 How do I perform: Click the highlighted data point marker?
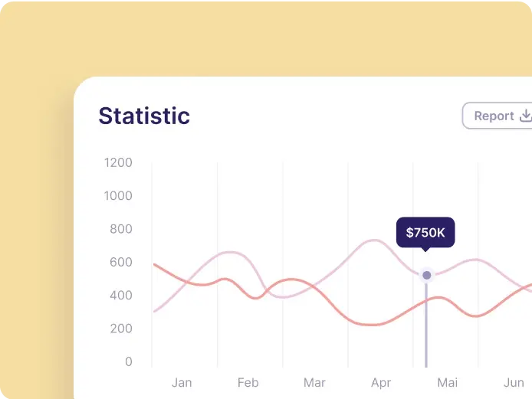pyautogui.click(x=427, y=275)
